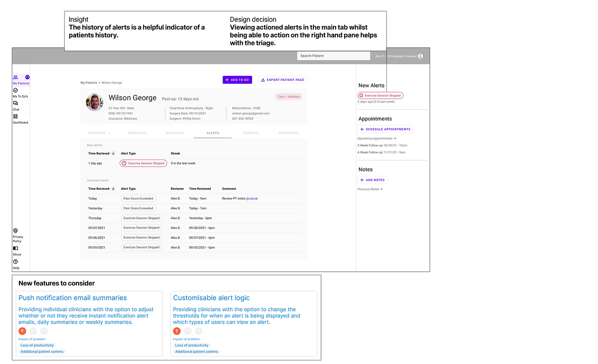Expand the Previous Notes list
598x364 pixels.
point(382,189)
